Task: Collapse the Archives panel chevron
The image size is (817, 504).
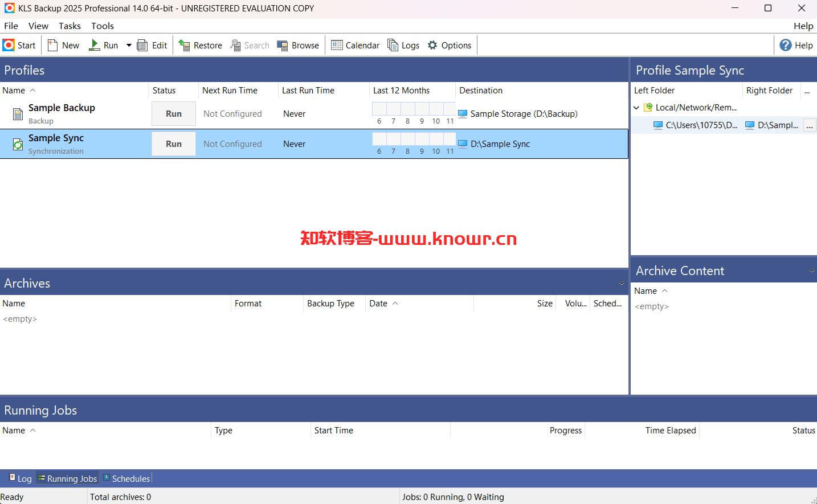Action: point(622,283)
